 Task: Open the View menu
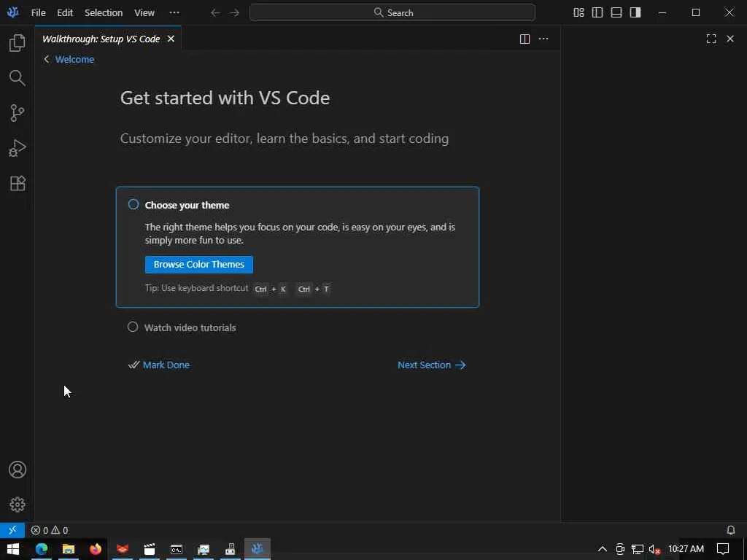tap(144, 13)
